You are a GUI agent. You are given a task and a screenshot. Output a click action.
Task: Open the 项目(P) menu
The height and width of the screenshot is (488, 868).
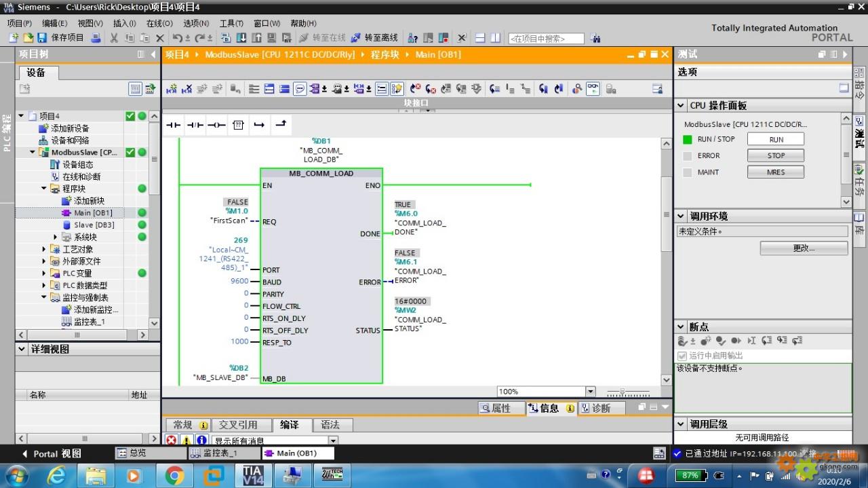click(x=19, y=22)
